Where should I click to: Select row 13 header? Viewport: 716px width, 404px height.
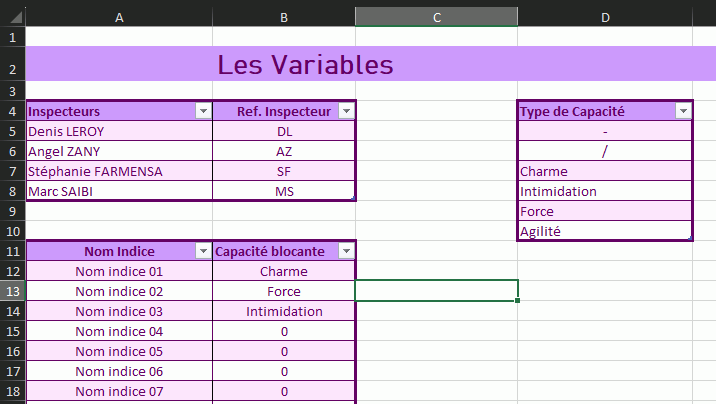pos(12,291)
